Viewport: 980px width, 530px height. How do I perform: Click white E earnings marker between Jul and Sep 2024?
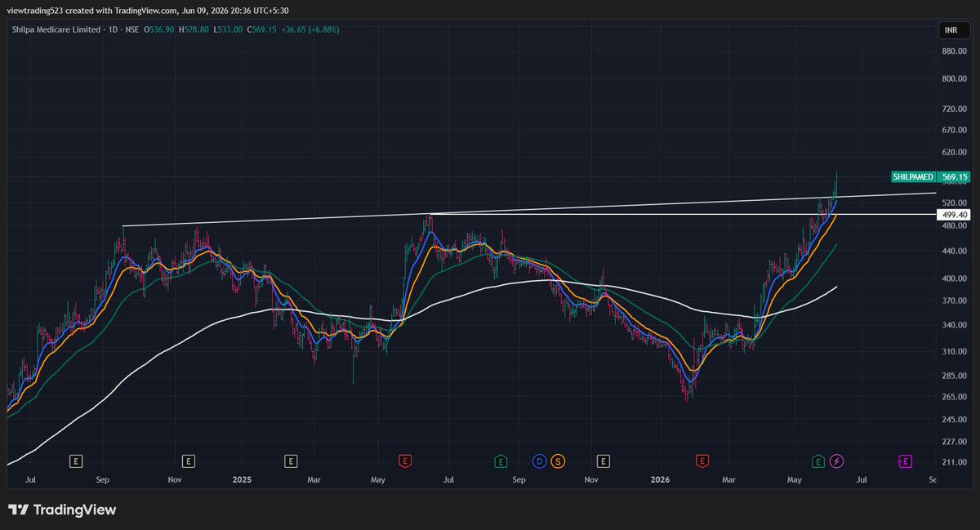click(76, 461)
